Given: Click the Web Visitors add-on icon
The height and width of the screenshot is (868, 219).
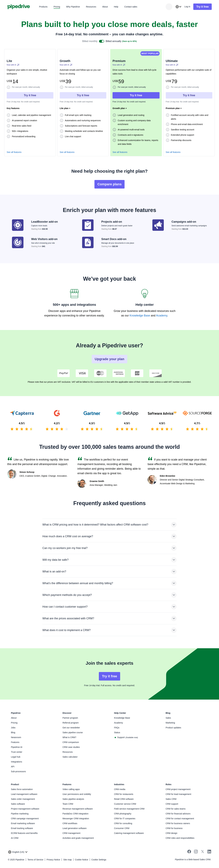Looking at the screenshot, I should tap(18, 242).
